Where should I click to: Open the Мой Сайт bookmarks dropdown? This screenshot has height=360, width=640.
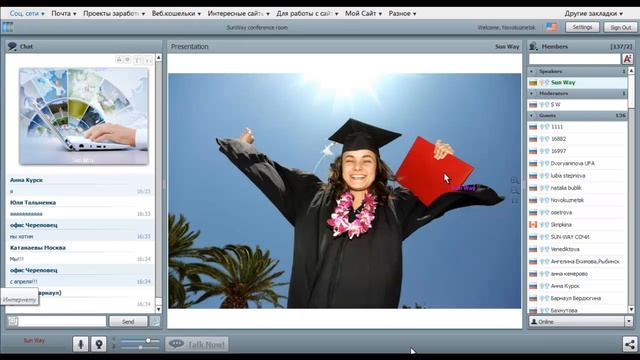tap(363, 13)
